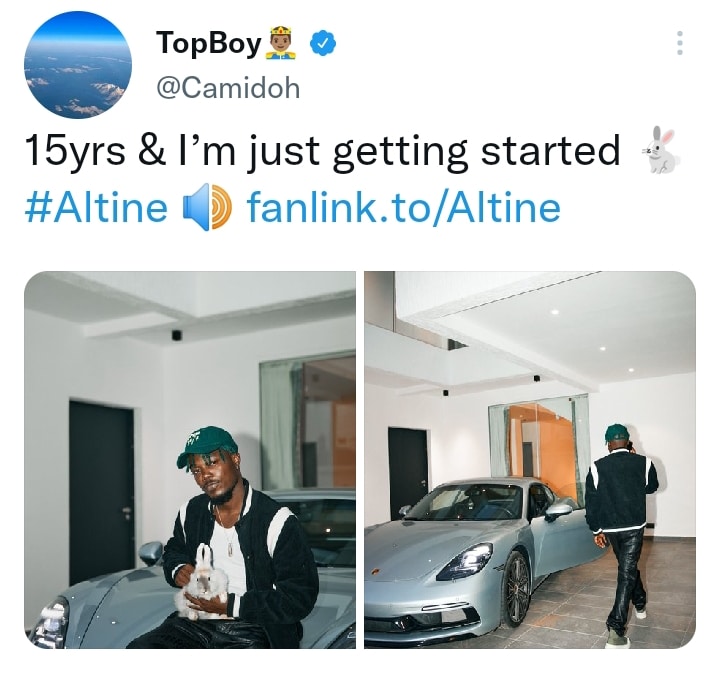Viewport: 720px width, 676px height.
Task: Click the TopBoy display name
Action: [208, 45]
